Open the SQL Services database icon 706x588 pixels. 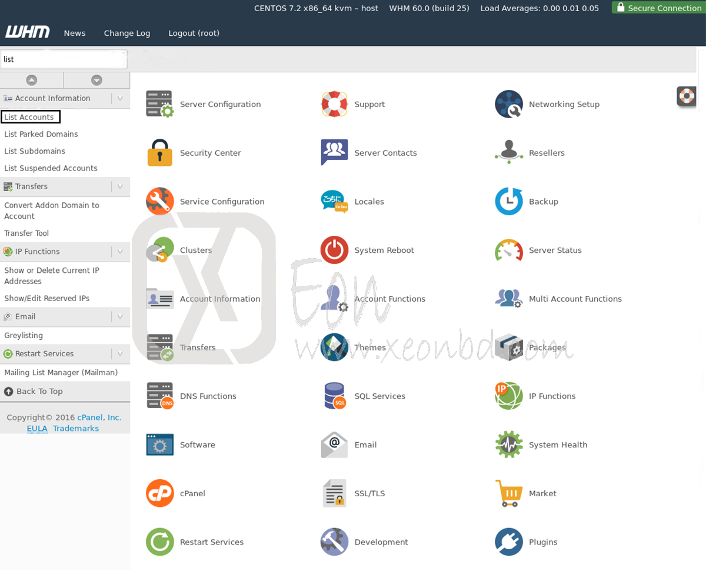tap(334, 396)
